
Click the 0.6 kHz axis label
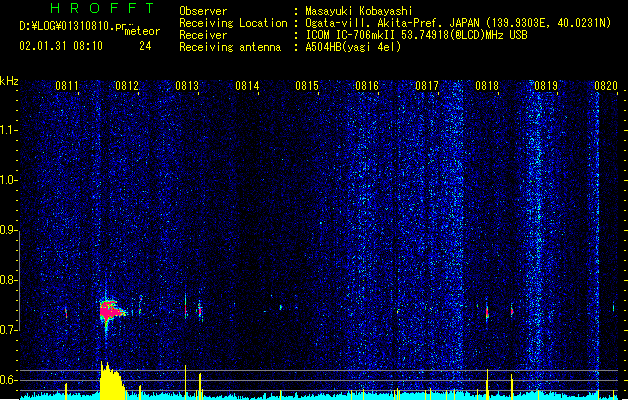click(9, 380)
